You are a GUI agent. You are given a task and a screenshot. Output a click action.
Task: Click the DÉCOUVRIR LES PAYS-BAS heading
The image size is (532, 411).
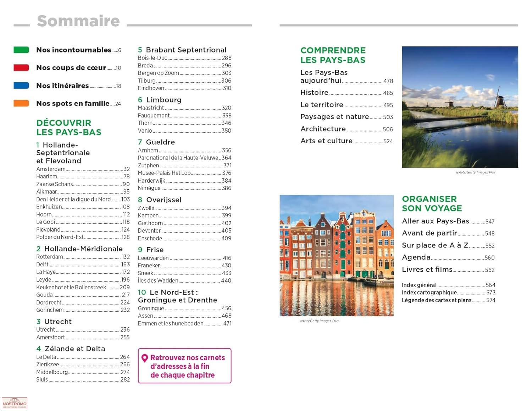[69, 128]
